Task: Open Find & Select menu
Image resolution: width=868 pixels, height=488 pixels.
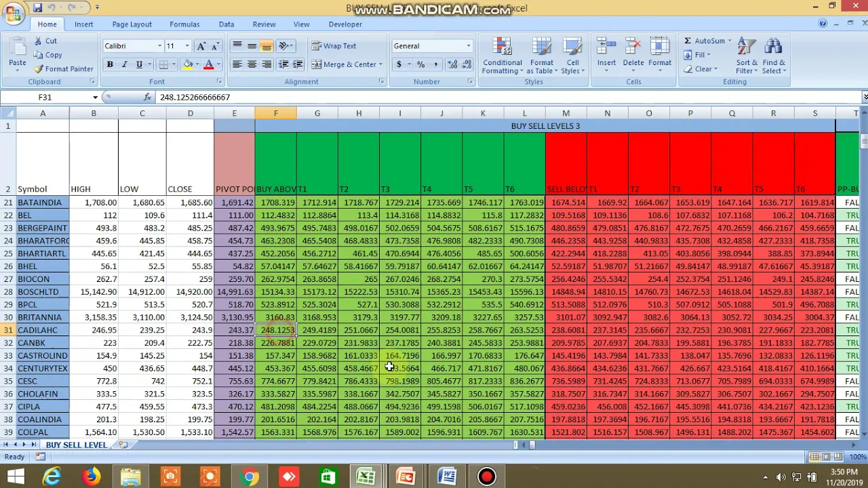Action: pos(774,56)
